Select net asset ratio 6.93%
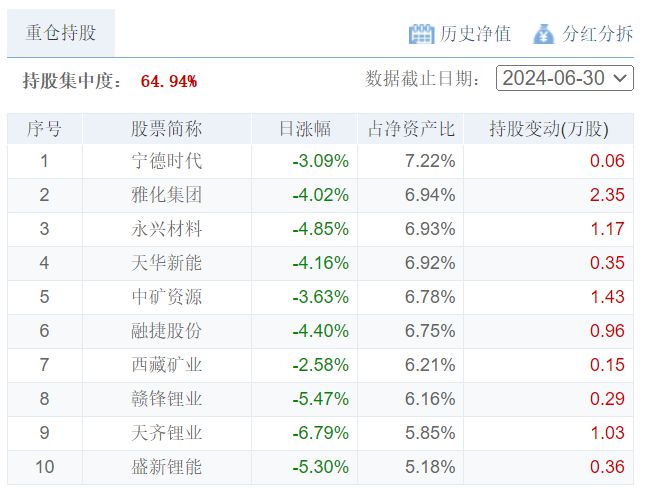The width and height of the screenshot is (646, 502). point(430,229)
